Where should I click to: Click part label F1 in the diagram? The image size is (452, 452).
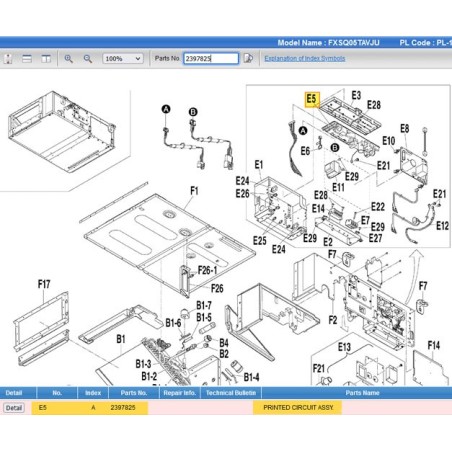[x=194, y=191]
